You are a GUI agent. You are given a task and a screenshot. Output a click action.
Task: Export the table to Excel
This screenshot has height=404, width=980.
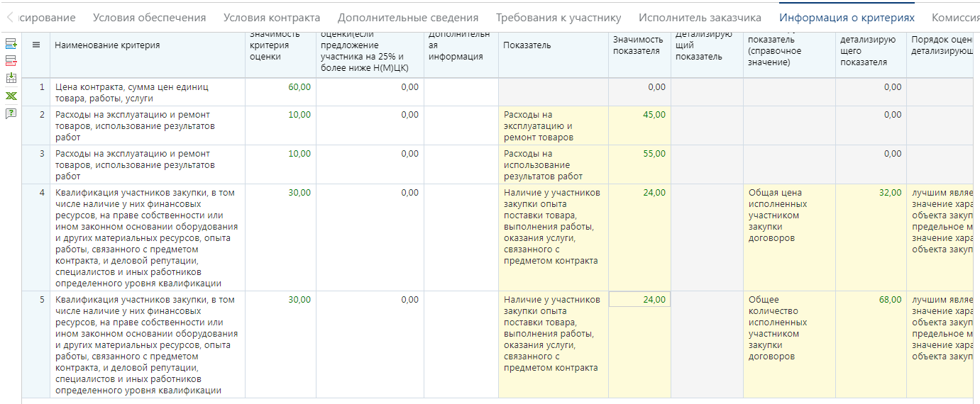(x=11, y=96)
